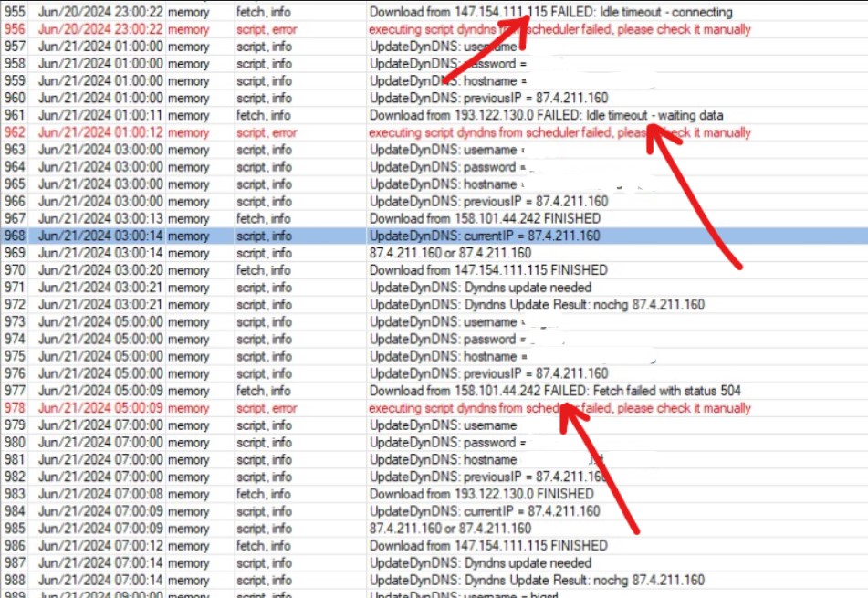The width and height of the screenshot is (868, 598).
Task: Click row 965 UpdateDynDNS hostname entry
Action: pos(446,184)
